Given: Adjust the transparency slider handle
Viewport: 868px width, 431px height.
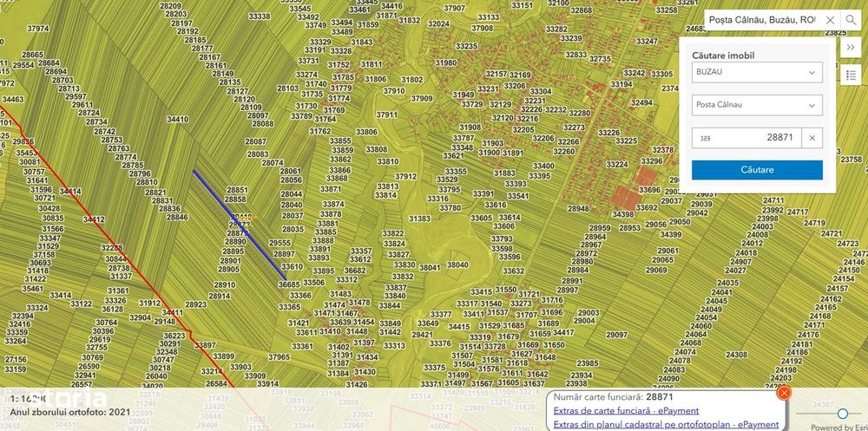Looking at the screenshot, I should coord(843,414).
